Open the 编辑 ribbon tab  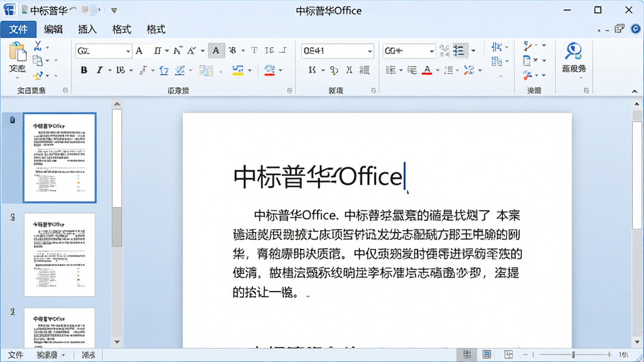point(53,30)
